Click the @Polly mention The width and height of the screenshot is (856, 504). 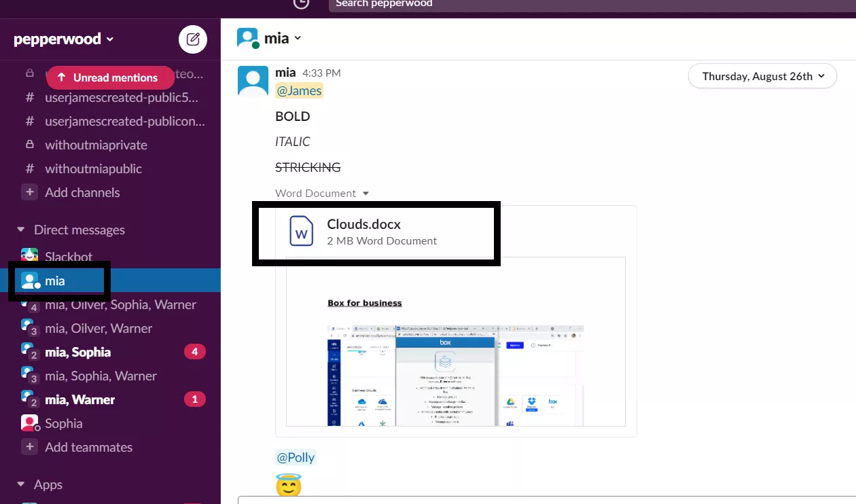[x=296, y=457]
